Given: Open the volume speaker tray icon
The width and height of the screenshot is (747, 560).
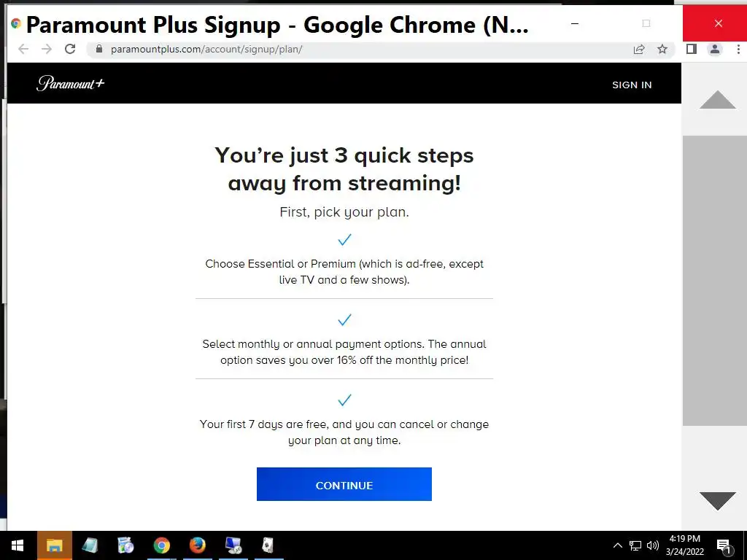Looking at the screenshot, I should pyautogui.click(x=653, y=545).
